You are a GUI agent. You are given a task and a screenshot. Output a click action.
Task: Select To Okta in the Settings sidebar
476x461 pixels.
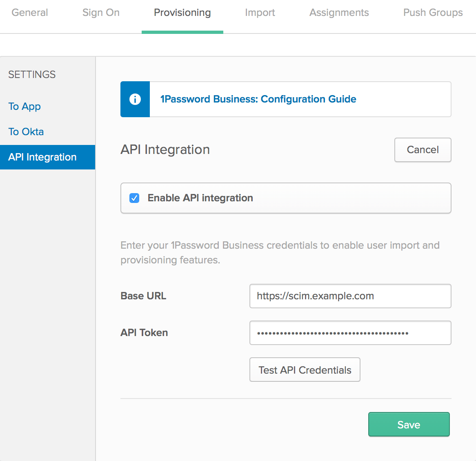pyautogui.click(x=26, y=131)
